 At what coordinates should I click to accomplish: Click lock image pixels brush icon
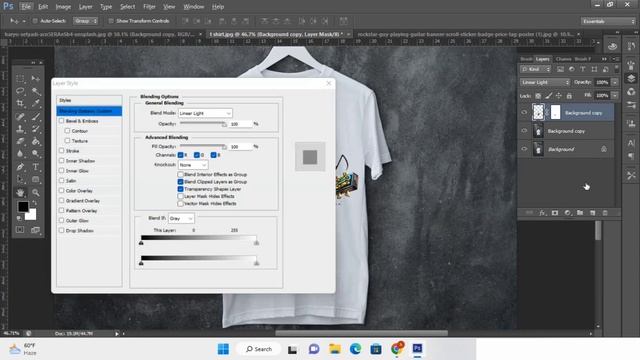549,96
